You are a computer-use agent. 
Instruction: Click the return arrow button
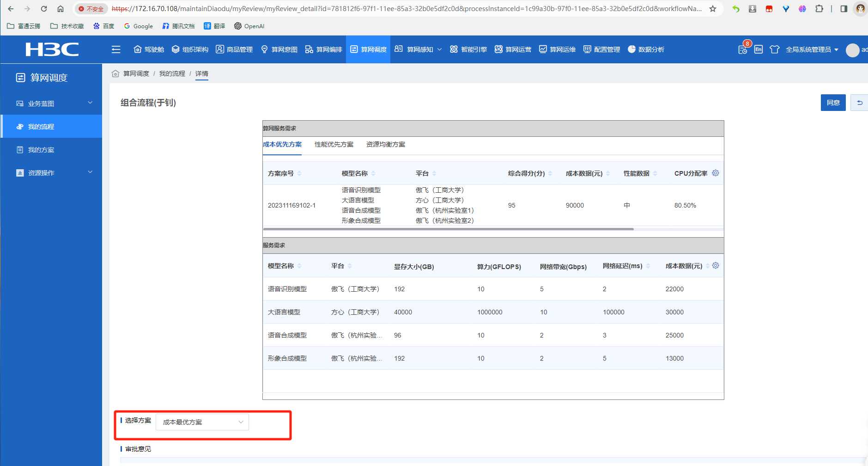click(x=859, y=103)
